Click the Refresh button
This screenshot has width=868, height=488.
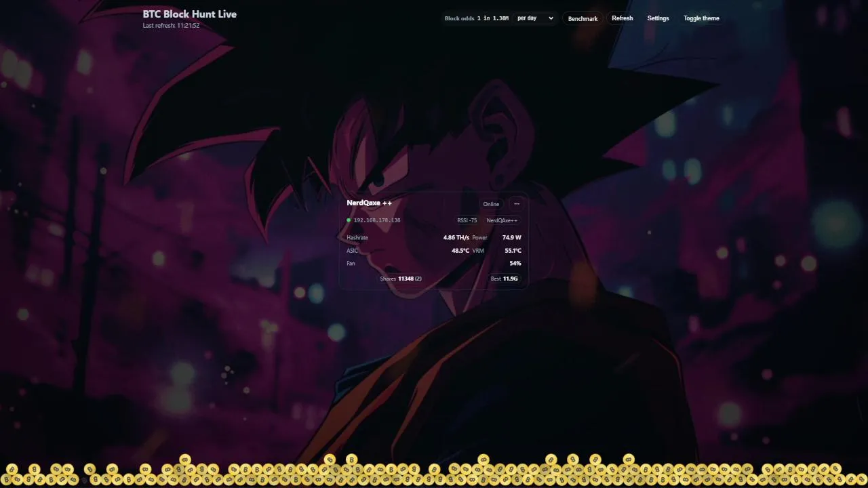[622, 18]
